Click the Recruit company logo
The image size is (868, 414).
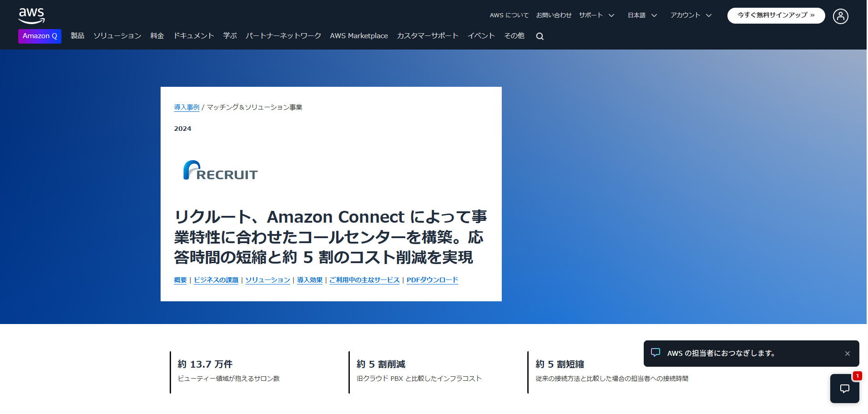[x=220, y=170]
